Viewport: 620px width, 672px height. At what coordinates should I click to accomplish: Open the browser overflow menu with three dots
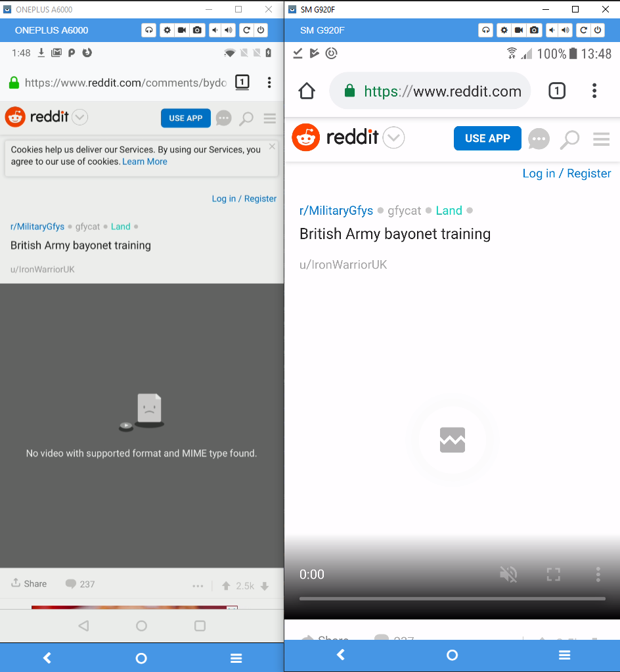tap(594, 91)
